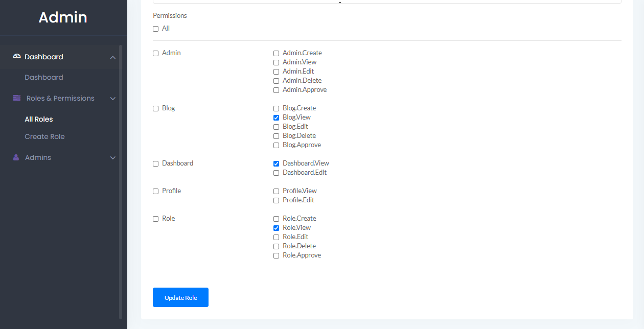Enable Blog.Edit permission

click(x=277, y=127)
